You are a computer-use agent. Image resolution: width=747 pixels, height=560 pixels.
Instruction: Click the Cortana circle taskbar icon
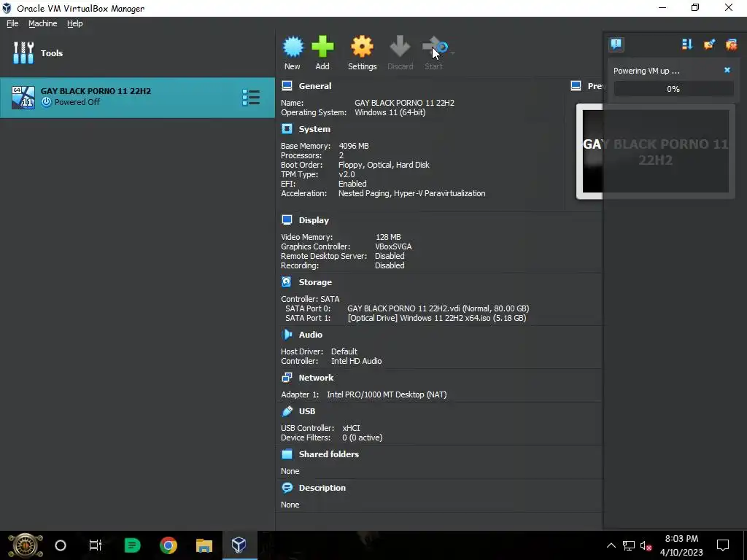tap(61, 545)
